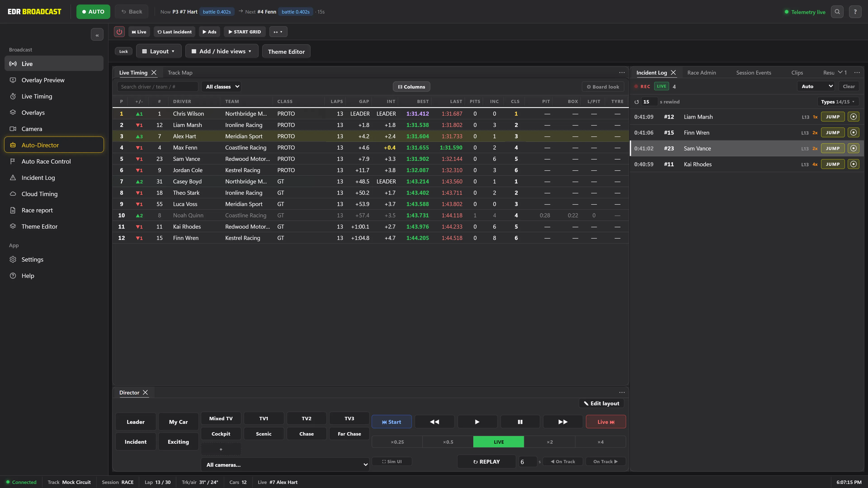
Task: Open Overlay Preview in the sidebar
Action: 54,80
